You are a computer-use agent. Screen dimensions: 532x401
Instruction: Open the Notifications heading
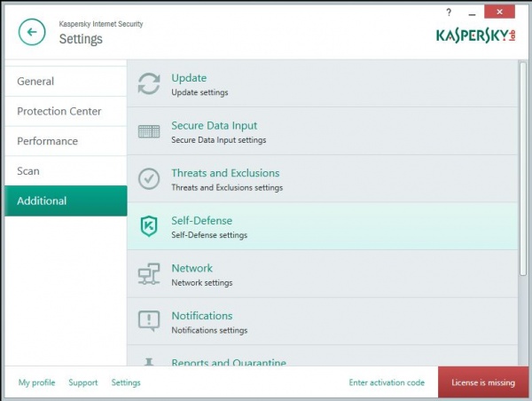click(202, 316)
